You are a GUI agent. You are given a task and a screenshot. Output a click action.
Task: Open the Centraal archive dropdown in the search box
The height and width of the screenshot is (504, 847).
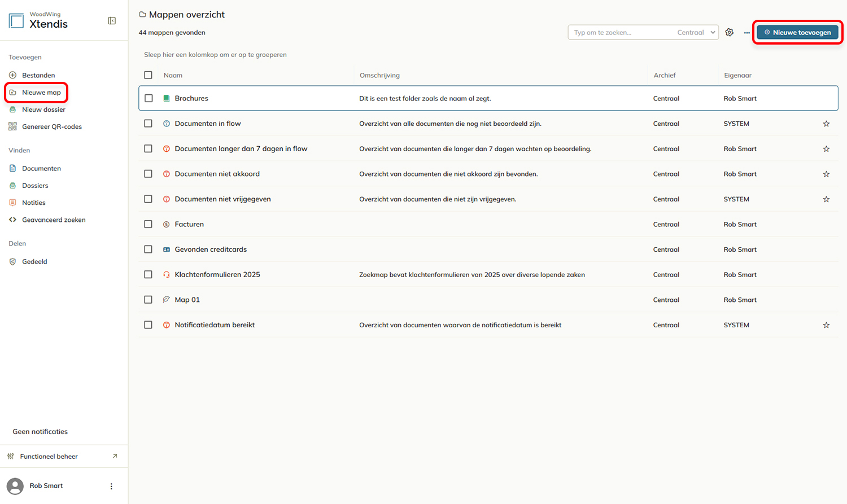coord(696,33)
